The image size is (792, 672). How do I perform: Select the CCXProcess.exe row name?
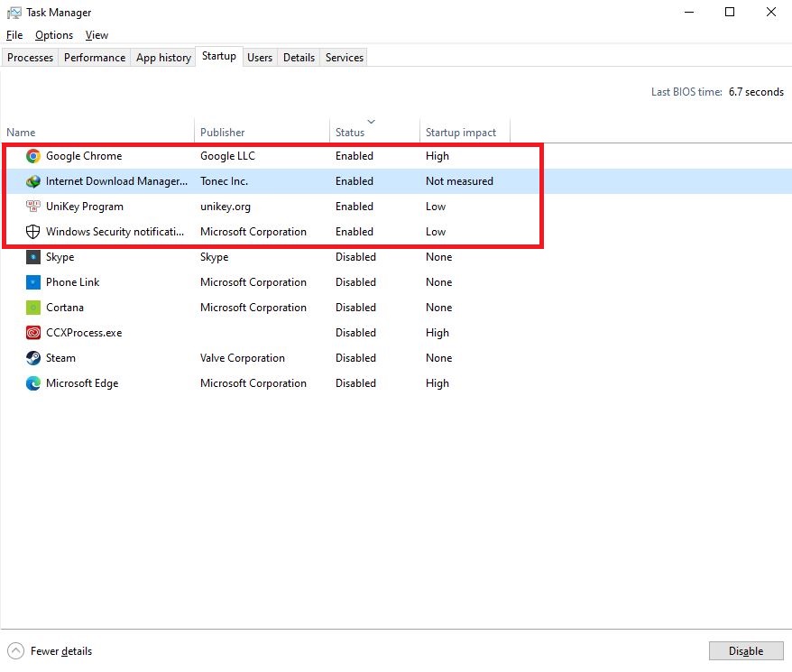(x=84, y=333)
